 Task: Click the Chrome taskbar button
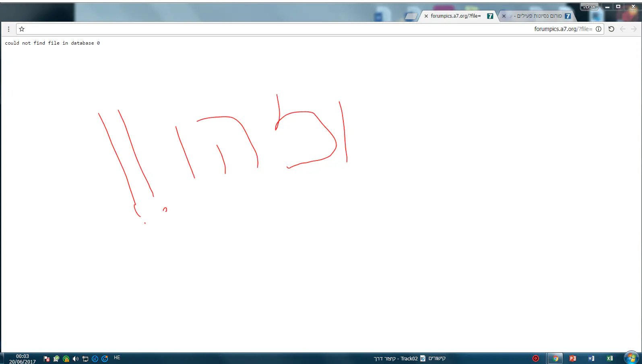tap(555, 358)
